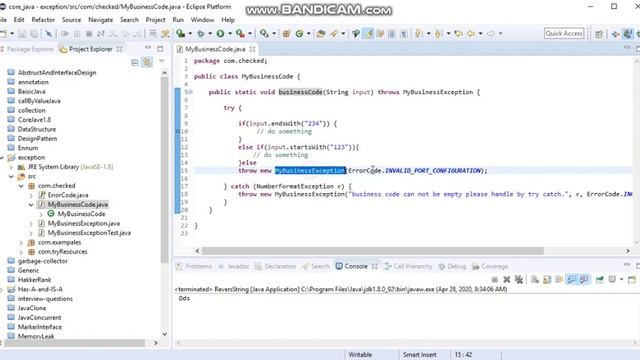
Task: Switch to the Coverage tab
Action: pyautogui.click(x=490, y=266)
